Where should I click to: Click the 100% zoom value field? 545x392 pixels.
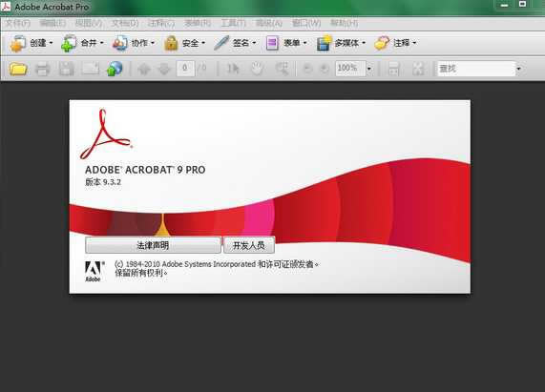[x=350, y=69]
